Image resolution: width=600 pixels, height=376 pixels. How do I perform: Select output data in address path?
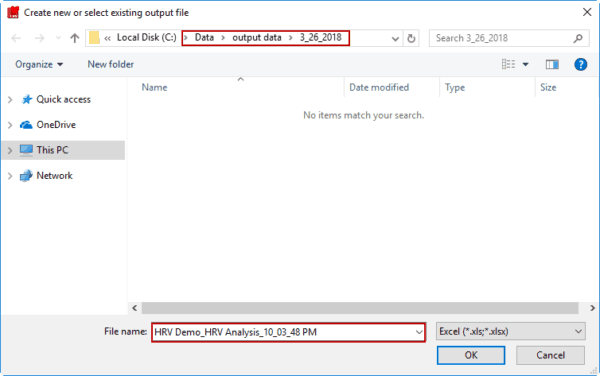257,37
